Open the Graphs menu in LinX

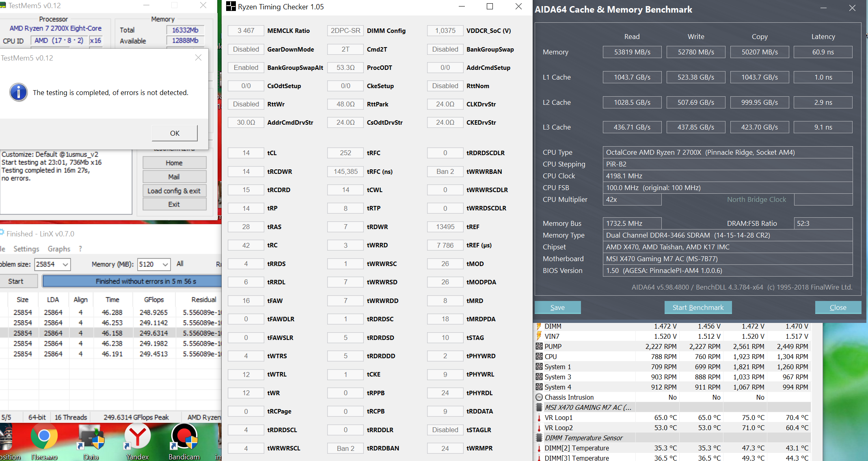tap(59, 249)
